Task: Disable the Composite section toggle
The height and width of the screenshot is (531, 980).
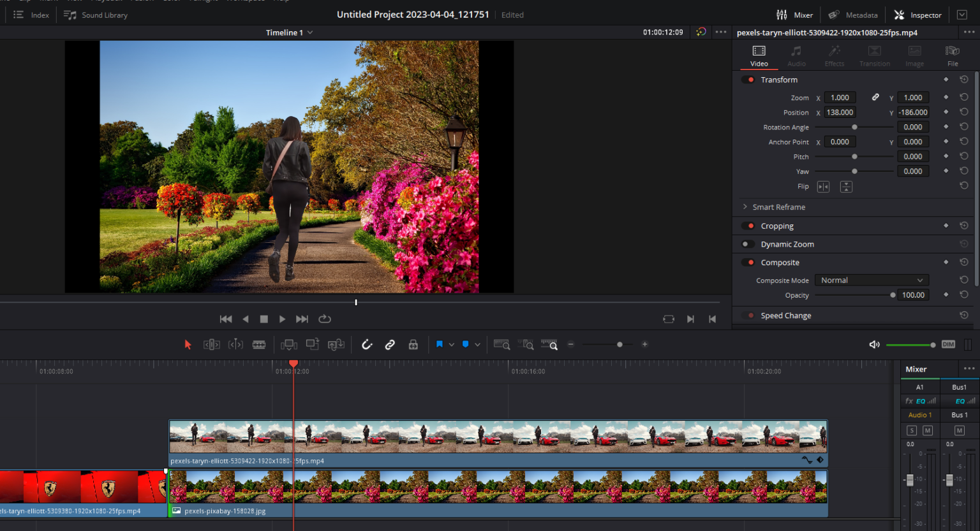Action: [748, 262]
